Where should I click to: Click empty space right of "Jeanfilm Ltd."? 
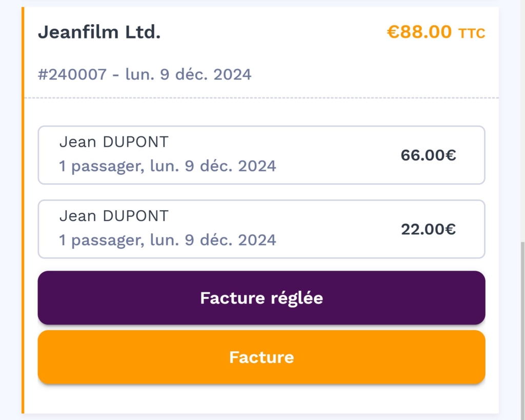[x=272, y=32]
